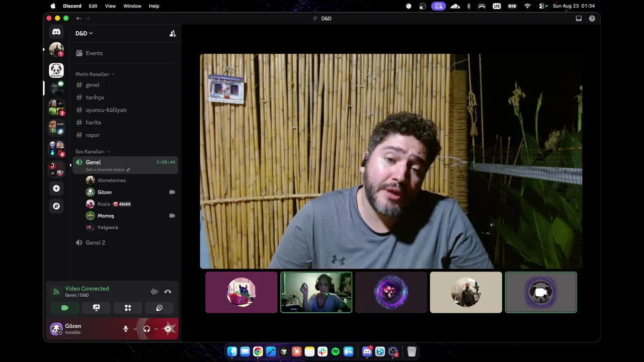Select the purple fox avatar call tile
The width and height of the screenshot is (644, 362).
pyautogui.click(x=391, y=293)
